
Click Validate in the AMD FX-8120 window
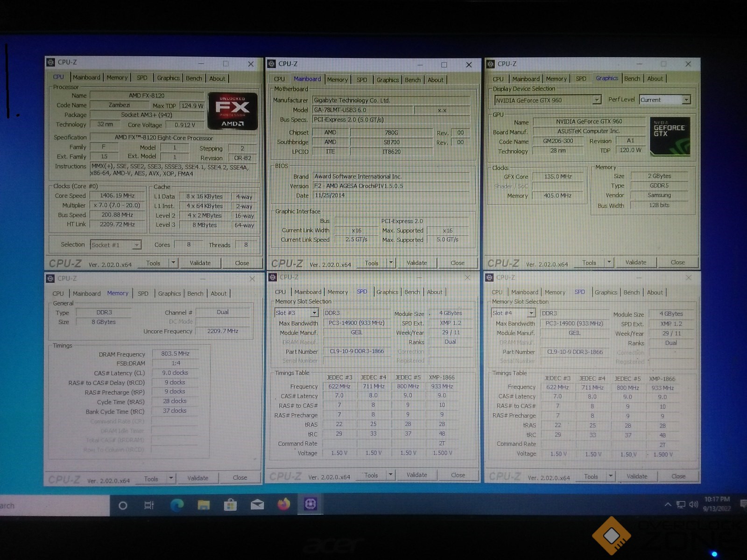click(200, 263)
